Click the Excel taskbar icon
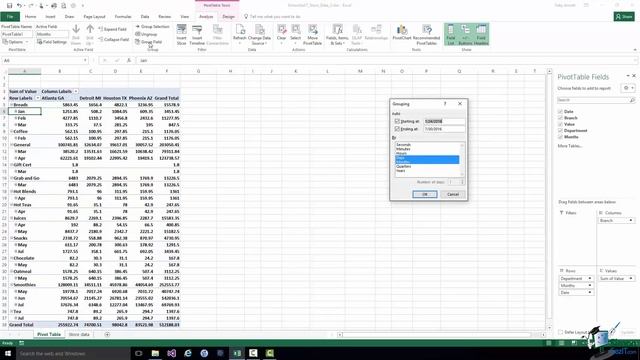 (x=237, y=353)
